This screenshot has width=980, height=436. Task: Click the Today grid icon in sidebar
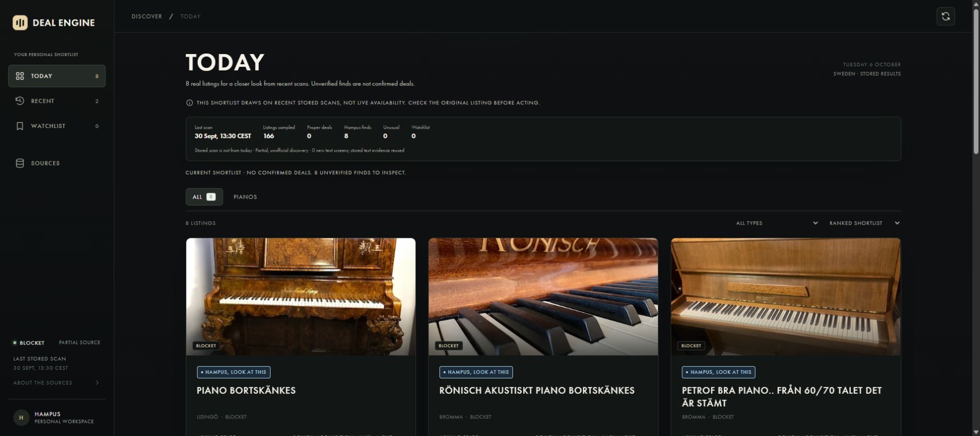tap(20, 76)
